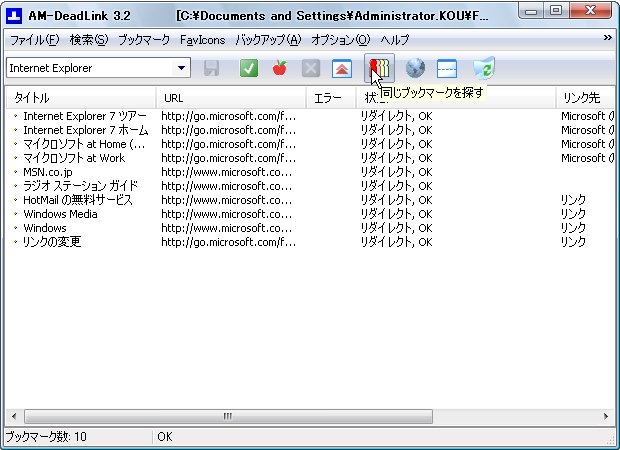Image resolution: width=620 pixels, height=450 pixels.
Task: Open the 検索(S) menu
Action: [x=89, y=40]
